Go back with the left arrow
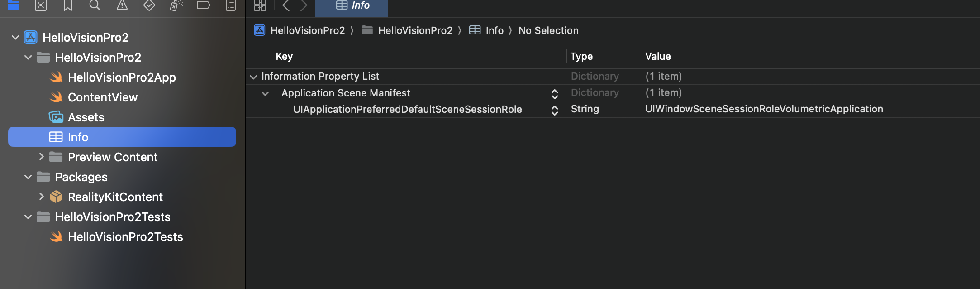 tap(286, 5)
